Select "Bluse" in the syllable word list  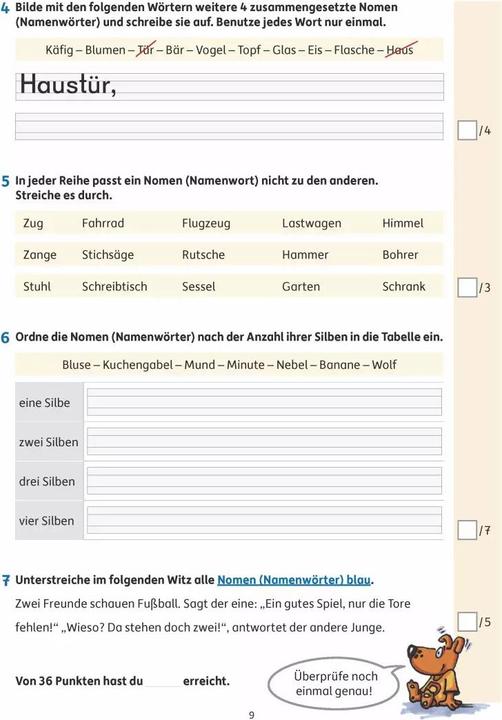click(77, 365)
